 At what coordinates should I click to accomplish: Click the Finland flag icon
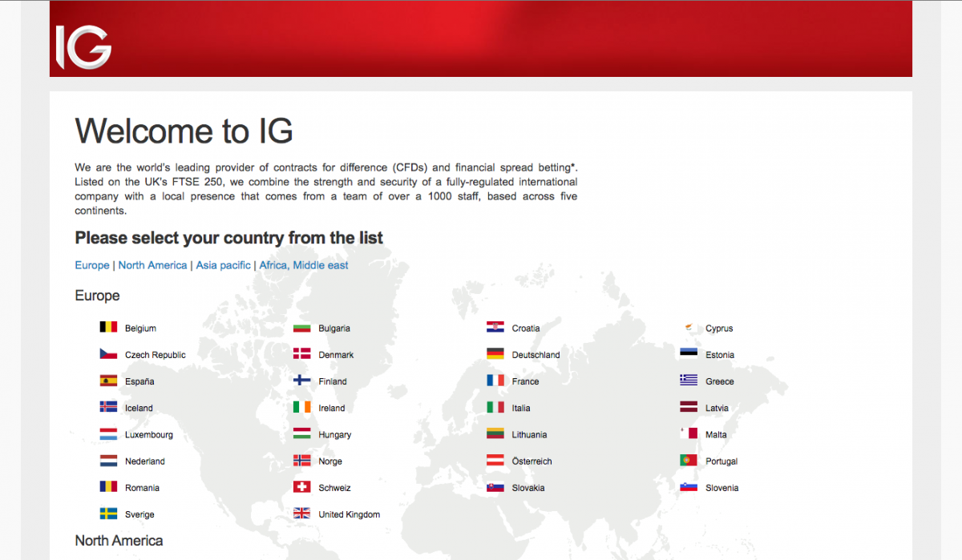pyautogui.click(x=302, y=381)
